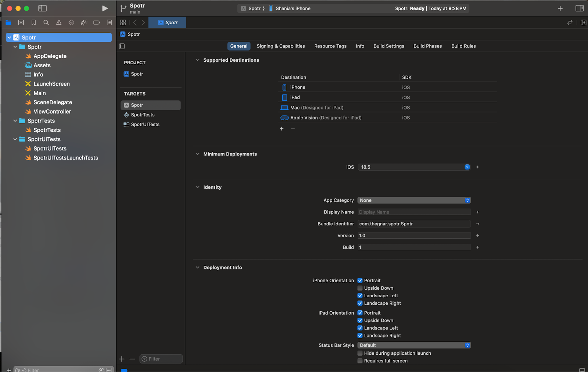Switch to Resource Tags tab
This screenshot has width=588, height=372.
point(330,46)
